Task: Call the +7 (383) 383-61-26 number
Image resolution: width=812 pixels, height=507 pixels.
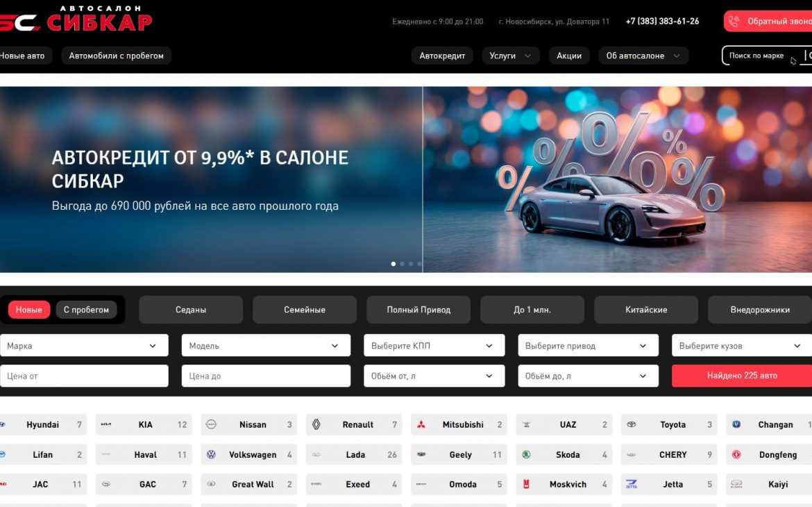Action: pos(662,22)
